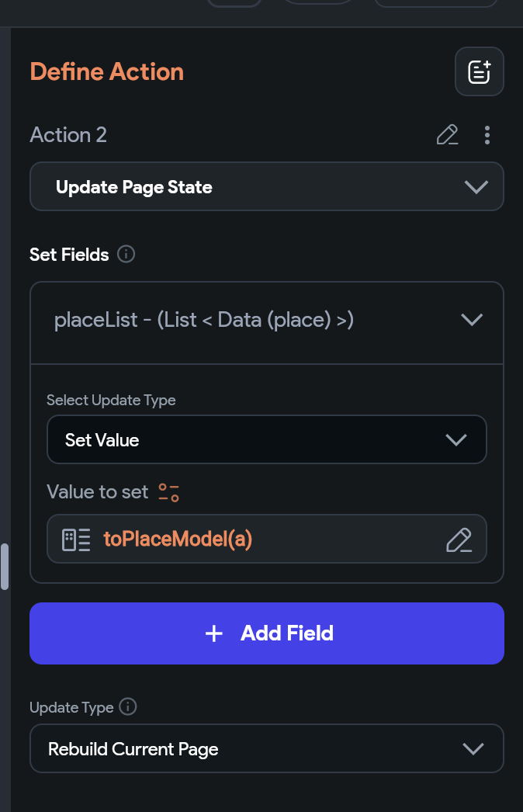The image size is (523, 812).
Task: Click the variable settings icon beside Value to set
Action: point(168,492)
